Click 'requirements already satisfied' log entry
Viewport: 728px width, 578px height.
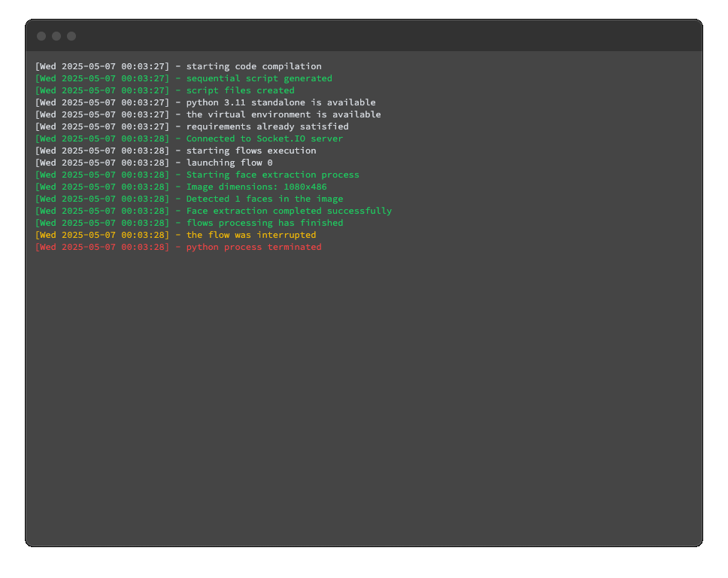pyautogui.click(x=267, y=126)
